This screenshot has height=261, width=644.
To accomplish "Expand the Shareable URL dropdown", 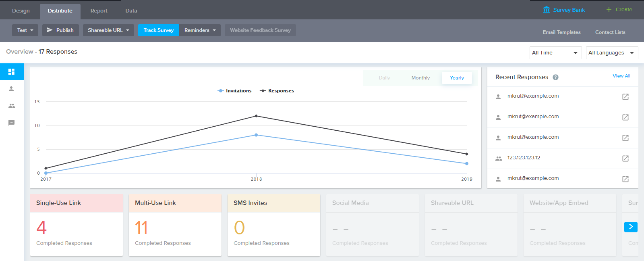I will pos(108,30).
